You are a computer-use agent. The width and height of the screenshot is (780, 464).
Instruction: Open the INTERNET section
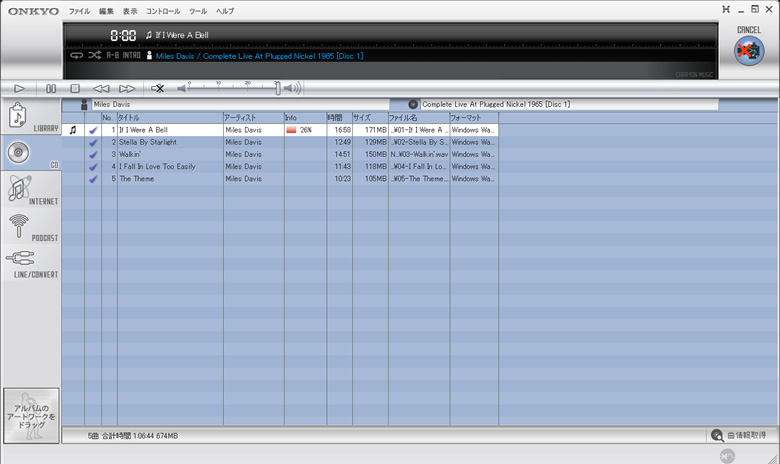31,189
